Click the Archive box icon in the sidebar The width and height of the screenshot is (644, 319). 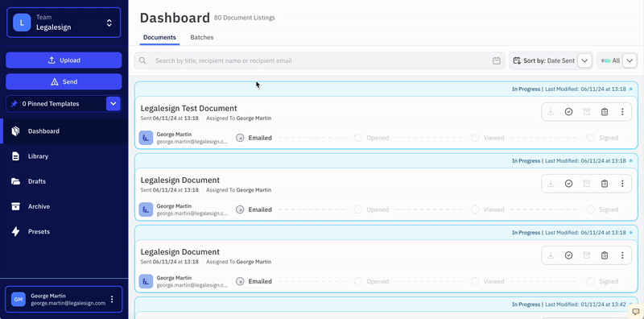15,206
